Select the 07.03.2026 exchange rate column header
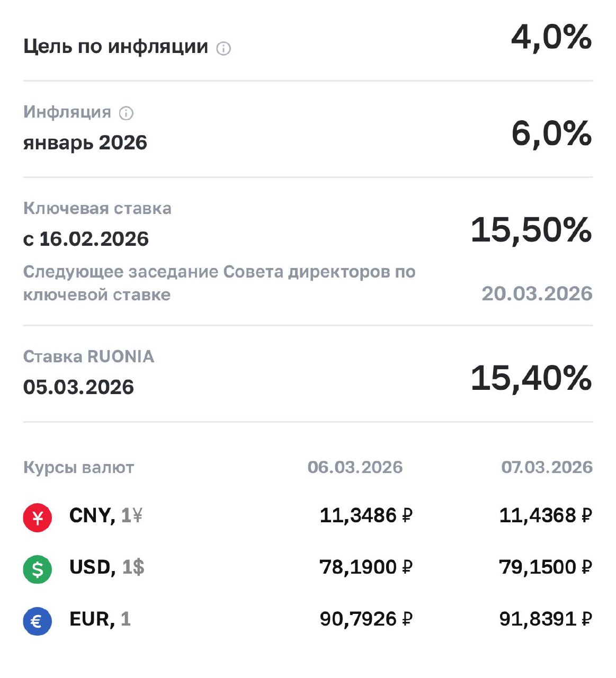This screenshot has height=678, width=616. tap(547, 467)
